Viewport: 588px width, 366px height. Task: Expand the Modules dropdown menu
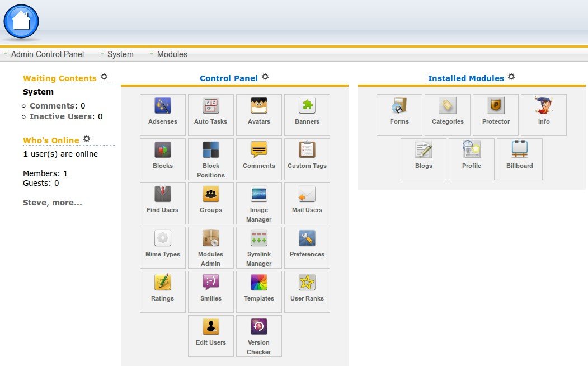tap(168, 54)
